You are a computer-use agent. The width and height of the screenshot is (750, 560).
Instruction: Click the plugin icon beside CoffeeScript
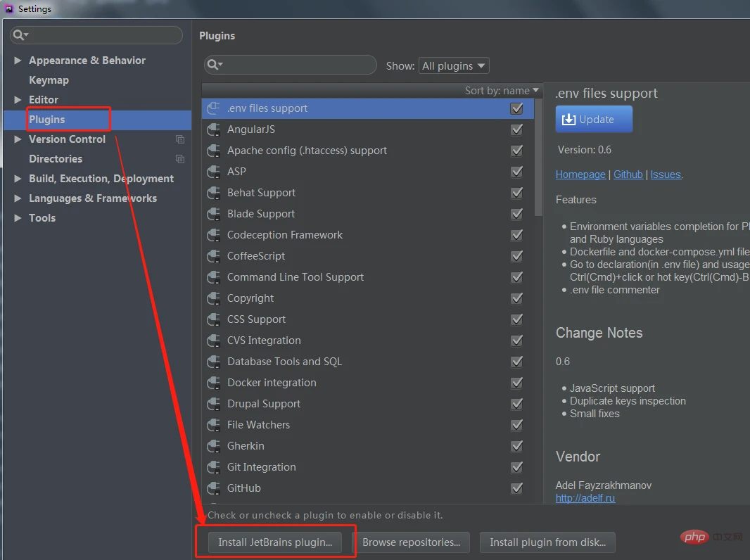213,256
